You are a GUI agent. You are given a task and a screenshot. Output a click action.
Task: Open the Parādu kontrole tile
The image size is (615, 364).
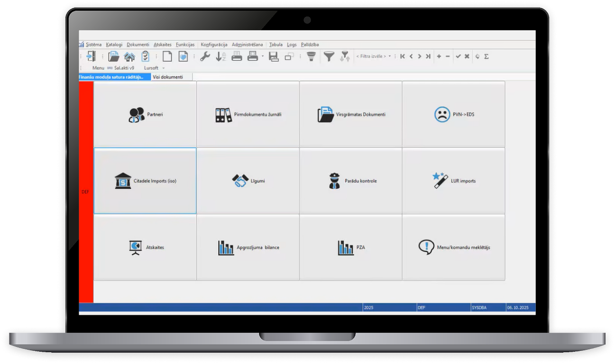[x=350, y=181]
